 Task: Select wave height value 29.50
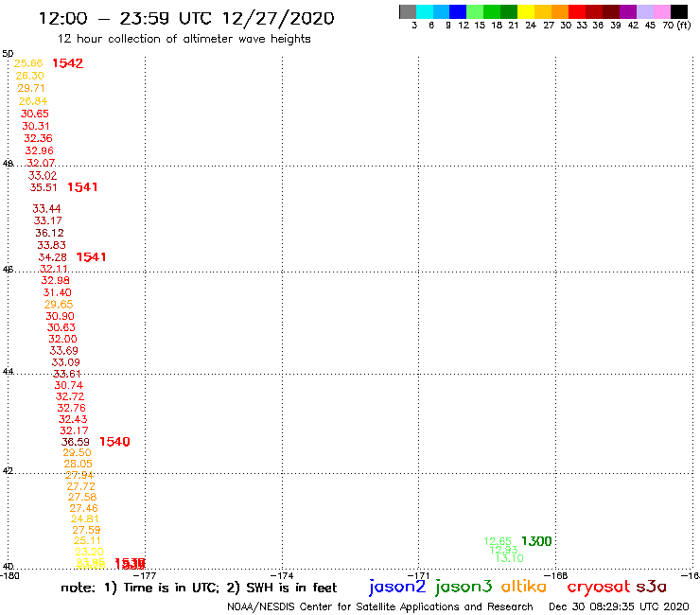click(77, 453)
